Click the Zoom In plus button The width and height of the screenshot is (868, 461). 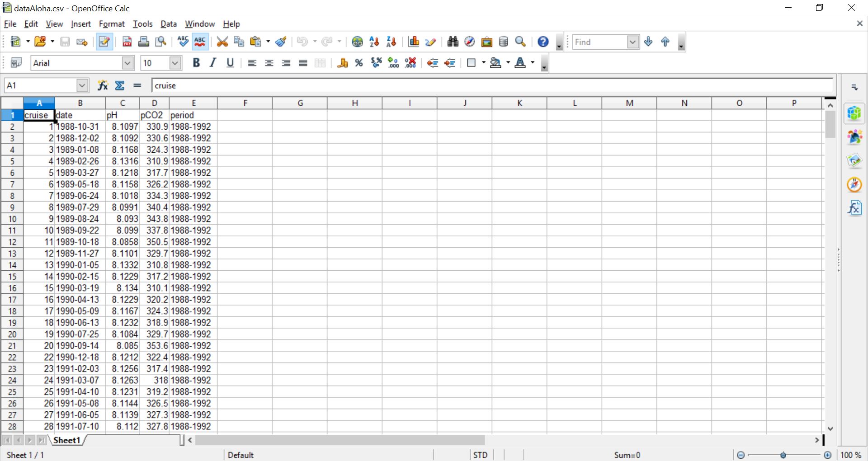tap(827, 455)
